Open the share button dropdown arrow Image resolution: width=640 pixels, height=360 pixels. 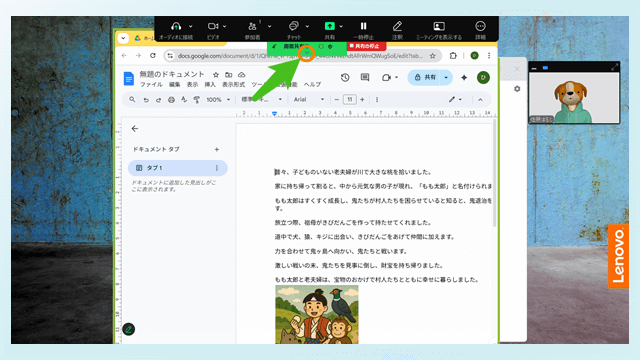(x=446, y=78)
